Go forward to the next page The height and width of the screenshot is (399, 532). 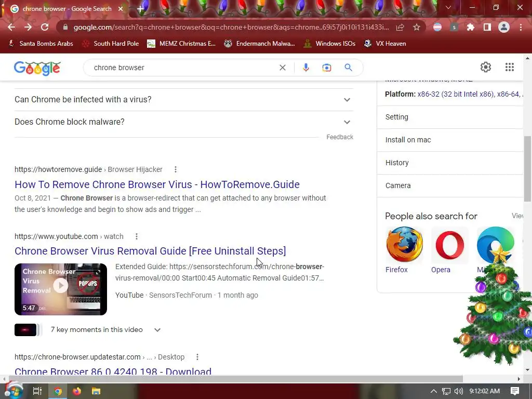[x=28, y=27]
